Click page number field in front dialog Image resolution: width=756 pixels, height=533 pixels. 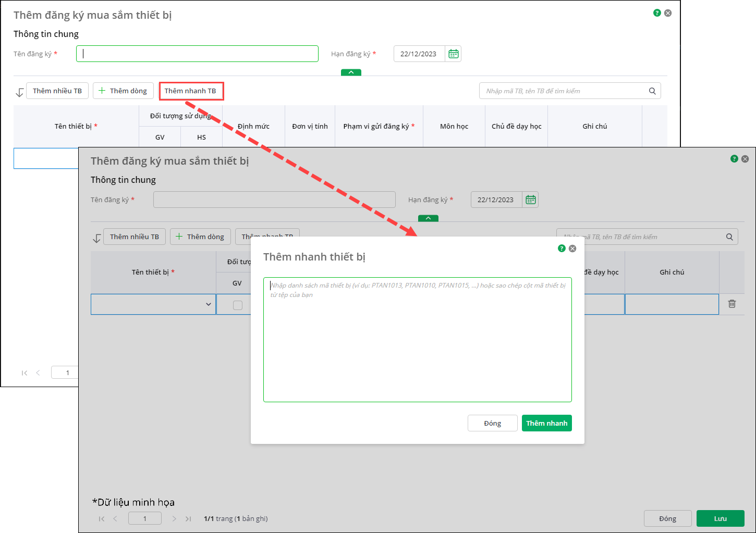pyautogui.click(x=145, y=518)
